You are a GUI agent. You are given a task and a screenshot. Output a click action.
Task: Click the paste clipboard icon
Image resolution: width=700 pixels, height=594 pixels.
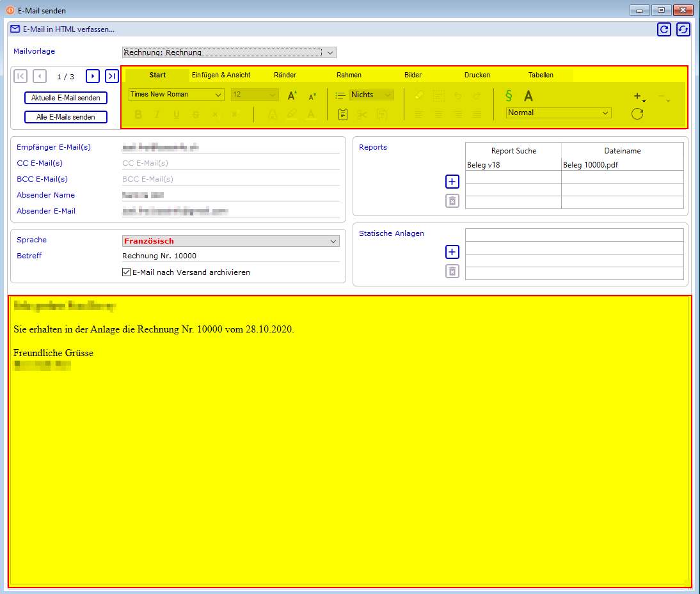[x=343, y=114]
